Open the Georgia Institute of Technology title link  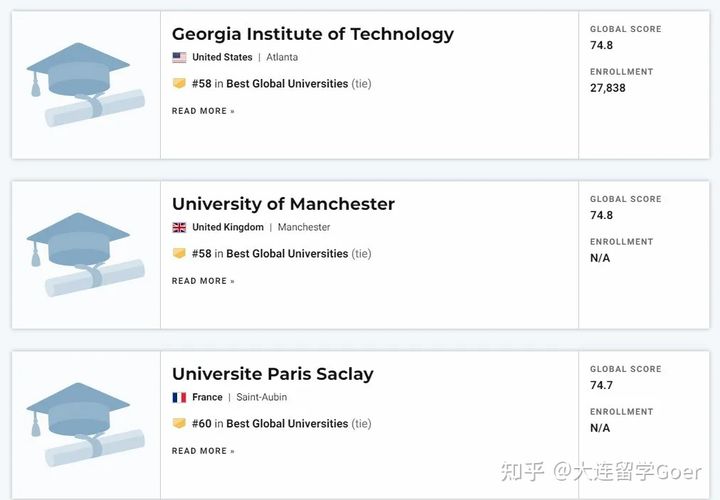tap(313, 34)
